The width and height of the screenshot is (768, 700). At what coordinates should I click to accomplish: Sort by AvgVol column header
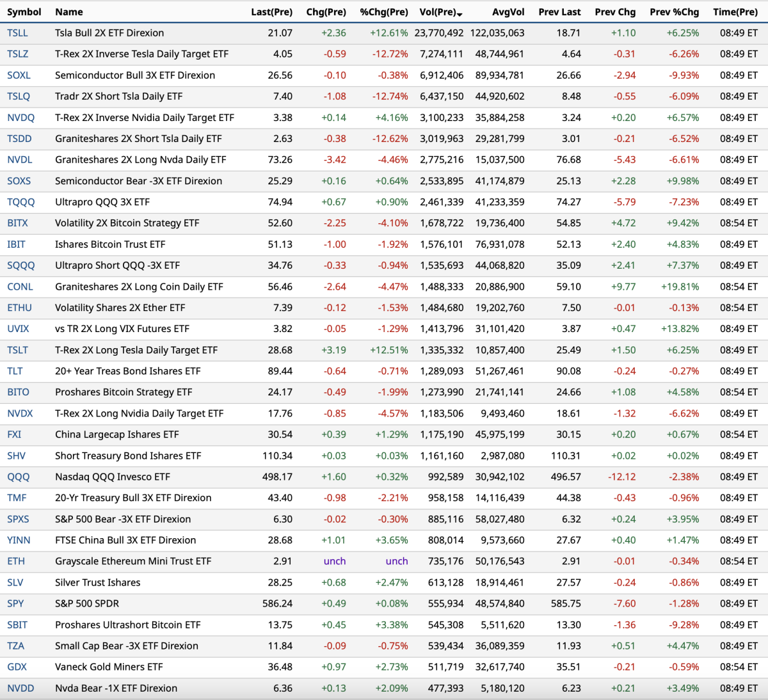coord(508,12)
